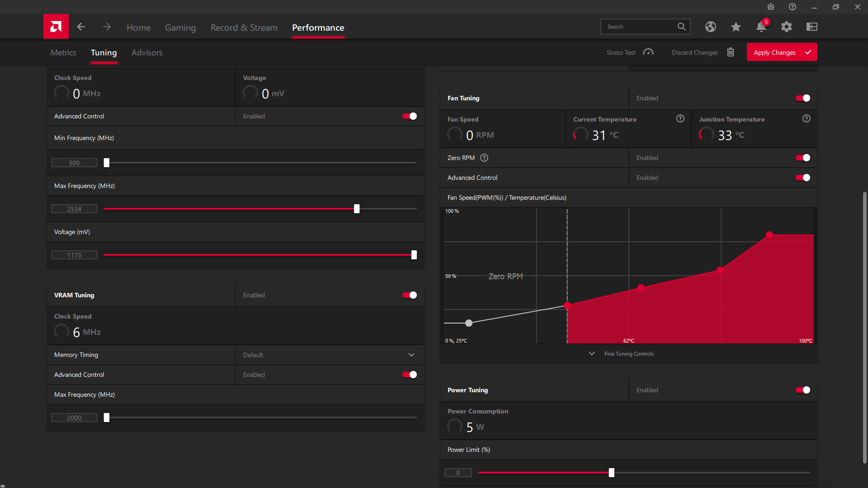Click the AMD logo icon
The image size is (868, 488).
tap(56, 27)
